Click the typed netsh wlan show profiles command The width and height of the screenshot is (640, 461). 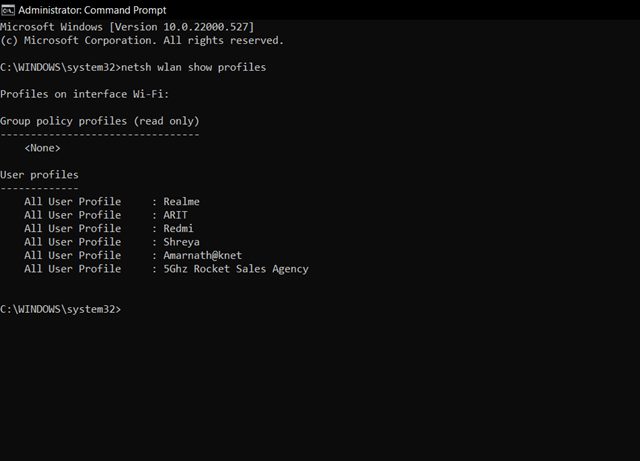point(193,67)
